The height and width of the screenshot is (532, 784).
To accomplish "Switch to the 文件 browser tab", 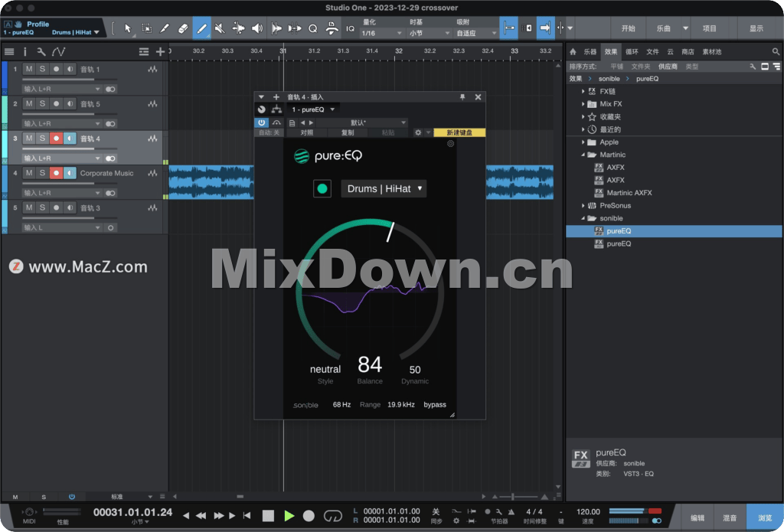I will click(652, 51).
